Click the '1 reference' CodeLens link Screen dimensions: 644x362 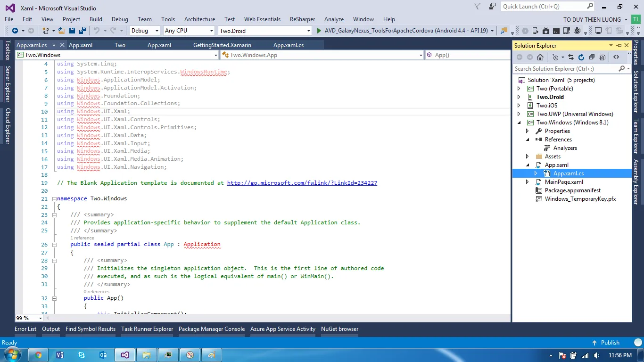click(82, 238)
